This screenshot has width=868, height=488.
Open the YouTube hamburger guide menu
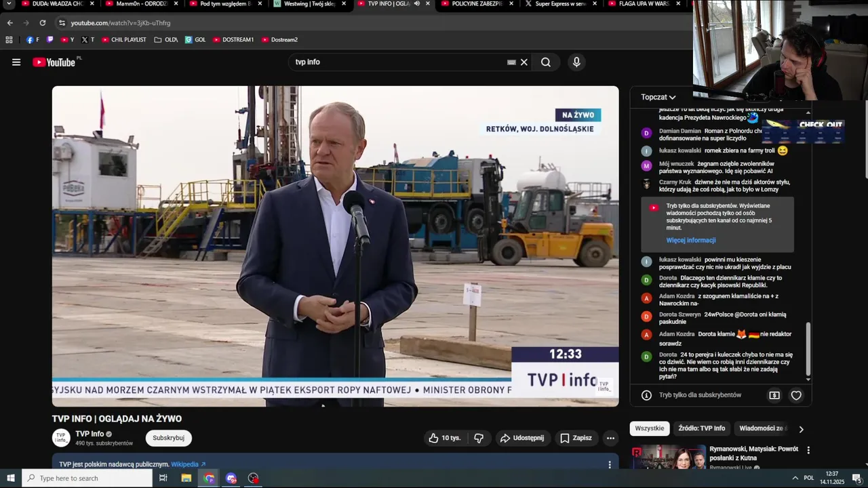coord(16,62)
